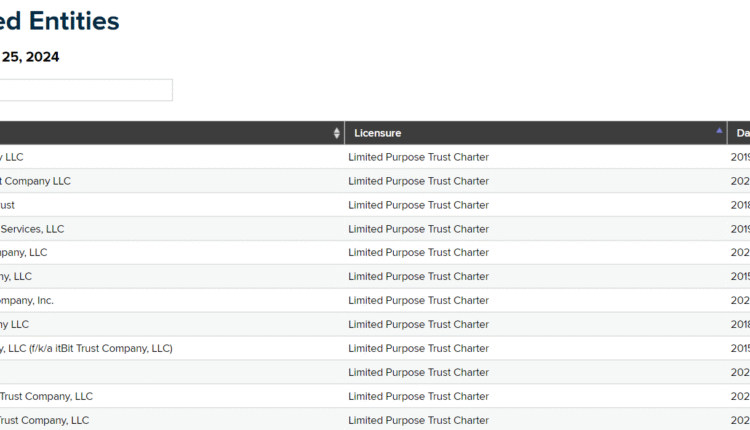Screen dimensions: 750x430
Task: Click the Licensure column header label
Action: (x=378, y=133)
